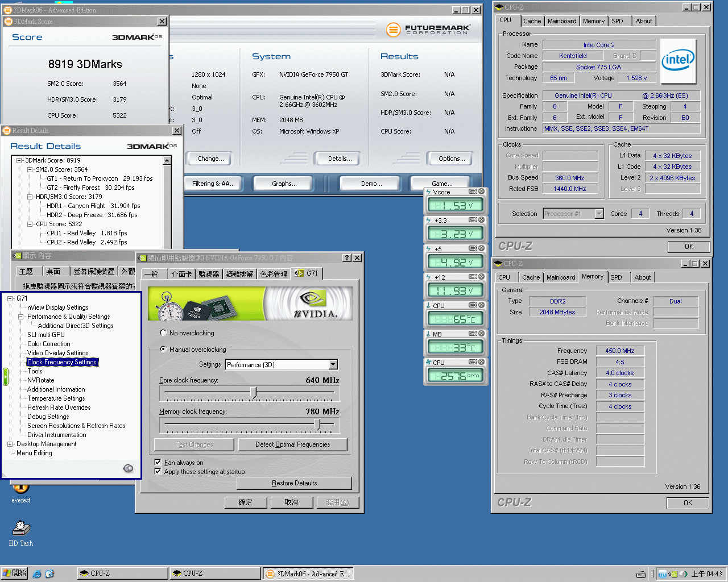The height and width of the screenshot is (582, 728).
Task: Click the Intel logo in CPU-Z
Action: (678, 61)
